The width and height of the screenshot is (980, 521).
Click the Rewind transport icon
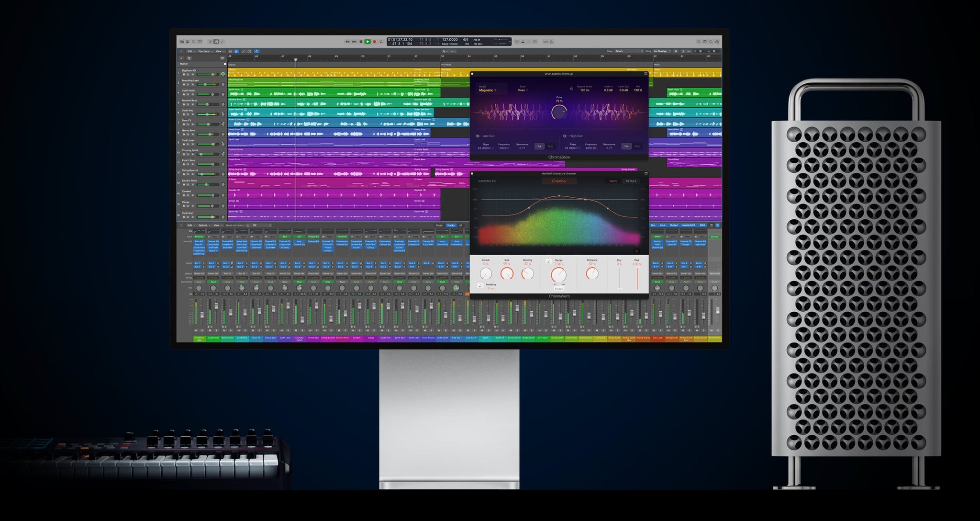point(348,42)
